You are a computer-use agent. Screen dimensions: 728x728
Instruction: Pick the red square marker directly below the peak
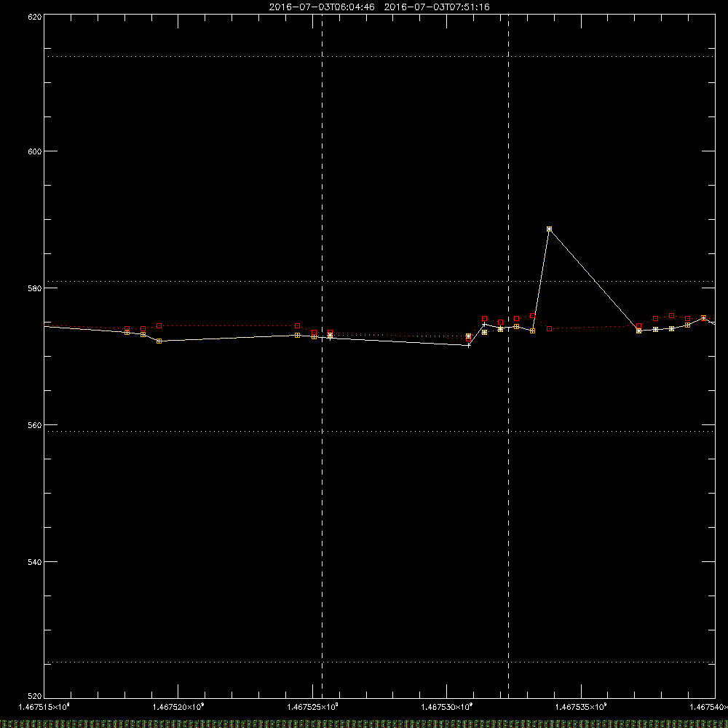click(549, 329)
